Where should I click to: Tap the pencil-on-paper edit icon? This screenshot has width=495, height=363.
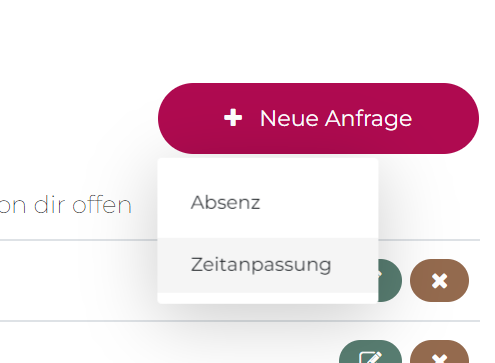(x=370, y=357)
